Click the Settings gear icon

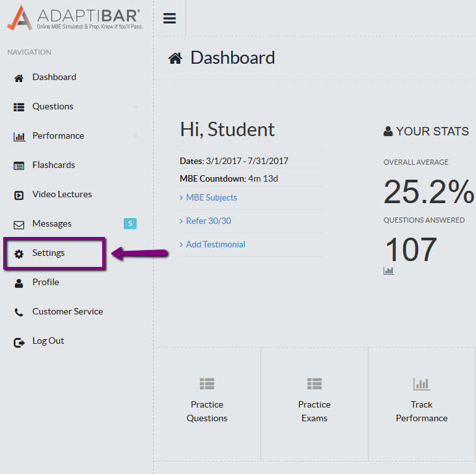[x=19, y=253]
